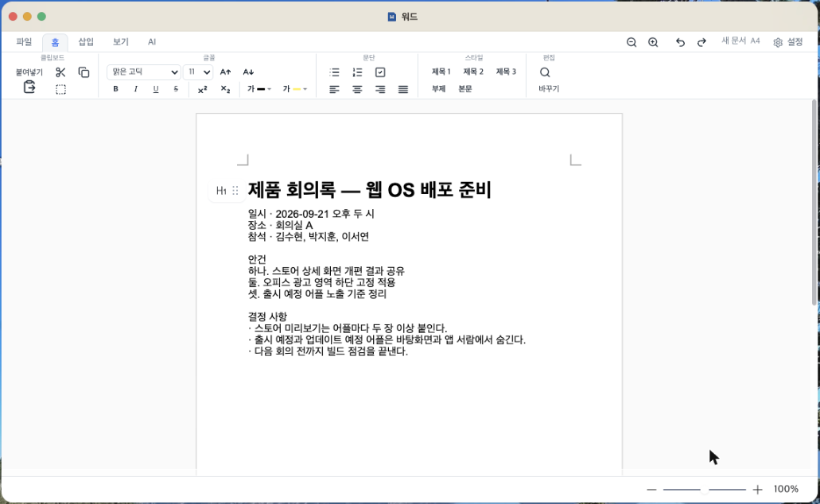Center-align the paragraph text
Screen dimensions: 820x504
click(x=357, y=89)
